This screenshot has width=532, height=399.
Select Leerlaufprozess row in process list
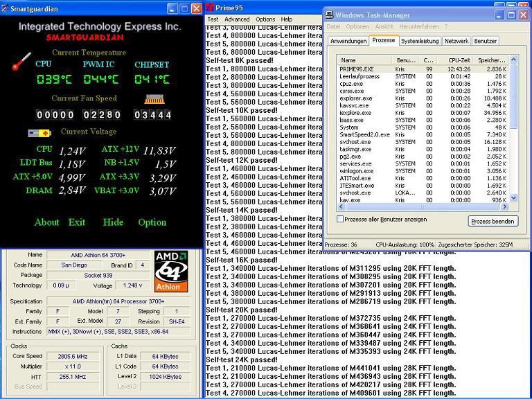click(x=423, y=77)
